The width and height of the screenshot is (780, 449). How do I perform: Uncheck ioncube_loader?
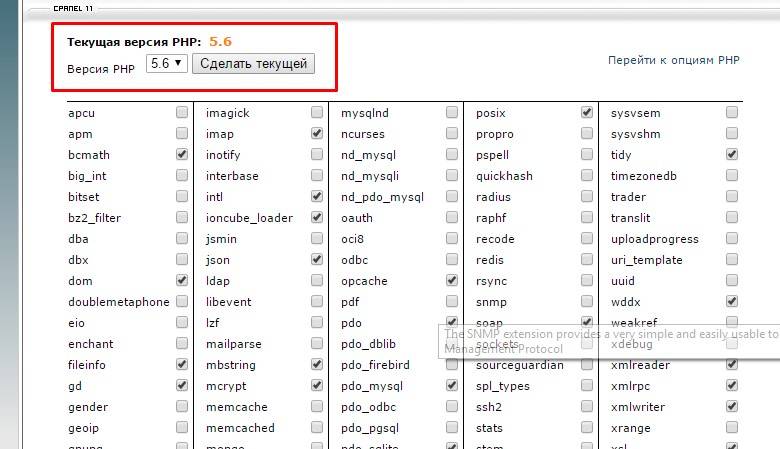(x=317, y=217)
